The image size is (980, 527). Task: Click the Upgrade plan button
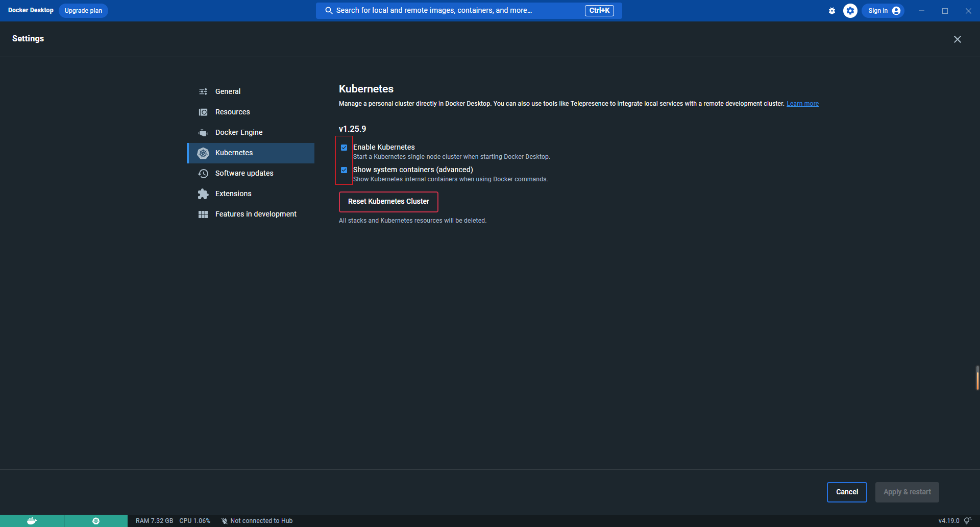click(83, 11)
